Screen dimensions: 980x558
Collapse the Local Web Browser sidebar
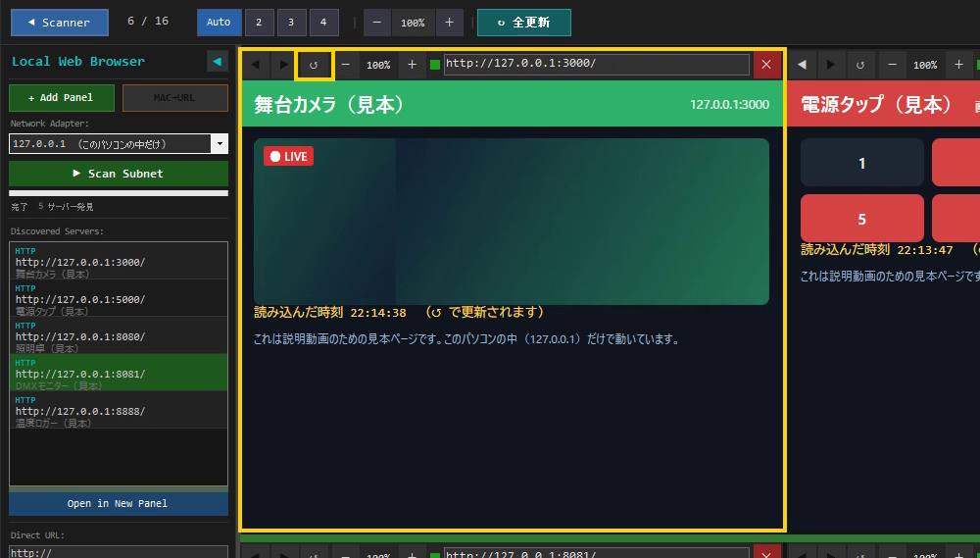[x=217, y=62]
